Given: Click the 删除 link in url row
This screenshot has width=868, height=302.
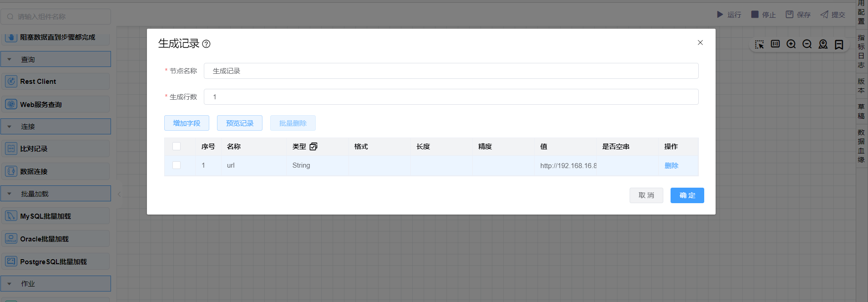Looking at the screenshot, I should [671, 165].
